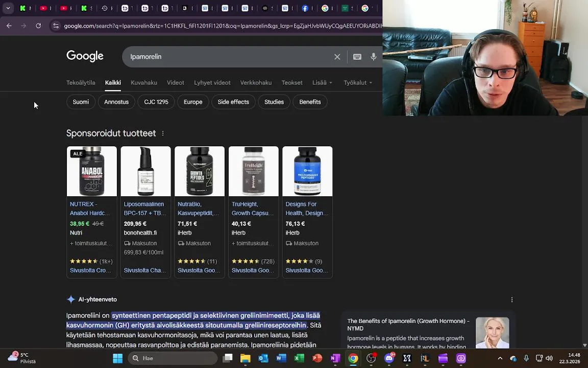Open the Liposomaalinen BPC-157 product image
The height and width of the screenshot is (368, 588).
point(145,171)
